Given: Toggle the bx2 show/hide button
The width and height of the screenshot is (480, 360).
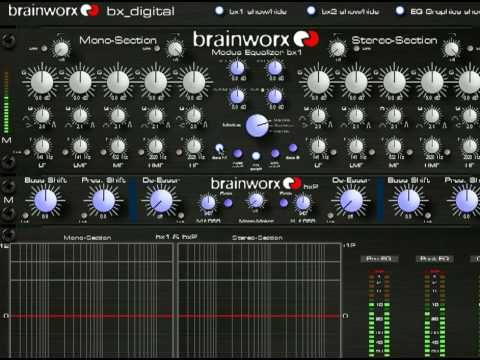Looking at the screenshot, I should pyautogui.click(x=311, y=11).
